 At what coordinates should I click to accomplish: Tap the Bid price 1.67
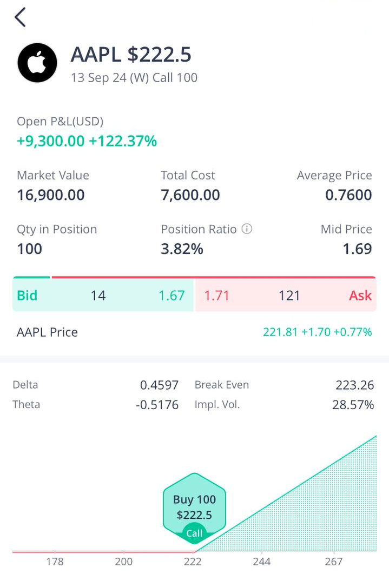pyautogui.click(x=172, y=296)
